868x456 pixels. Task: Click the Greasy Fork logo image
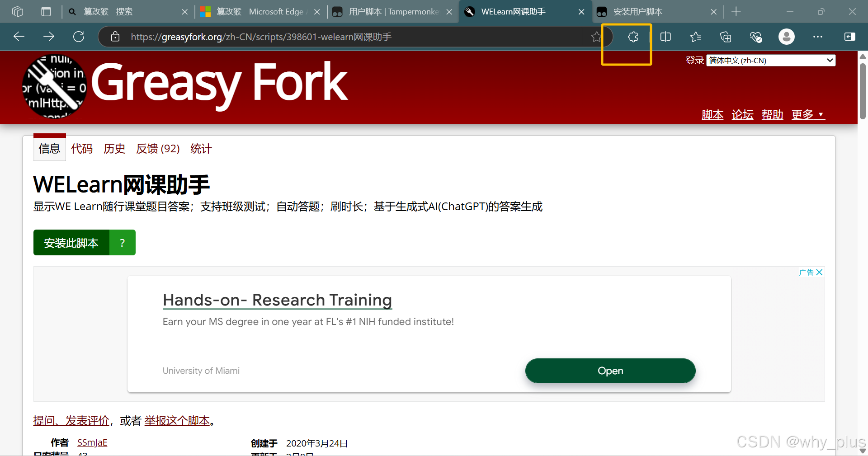tap(54, 87)
